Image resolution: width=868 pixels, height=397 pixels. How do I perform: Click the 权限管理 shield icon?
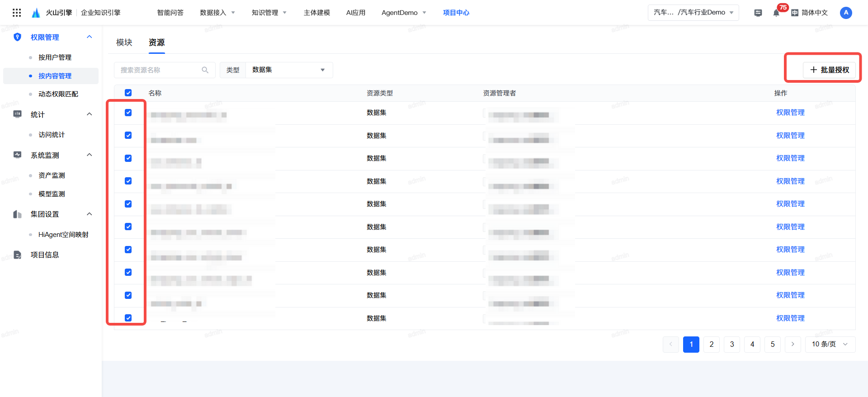[x=17, y=37]
